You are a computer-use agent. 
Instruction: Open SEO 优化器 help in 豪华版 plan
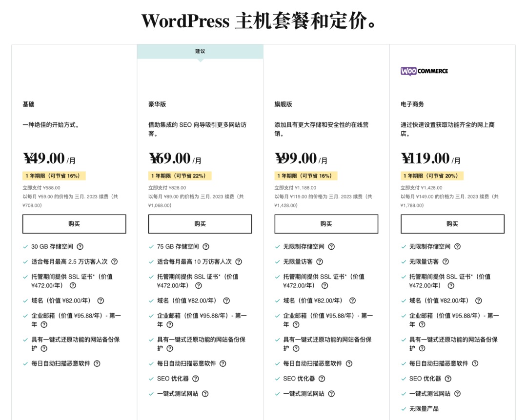[196, 379]
